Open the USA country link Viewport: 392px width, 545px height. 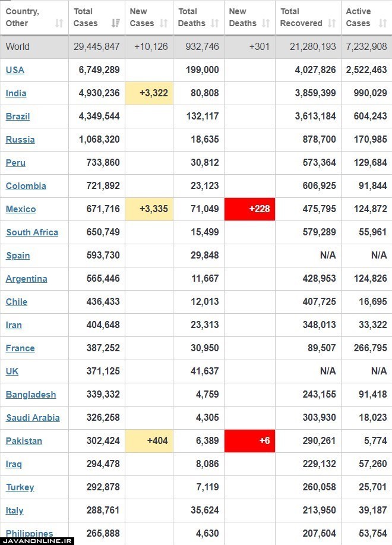click(15, 70)
